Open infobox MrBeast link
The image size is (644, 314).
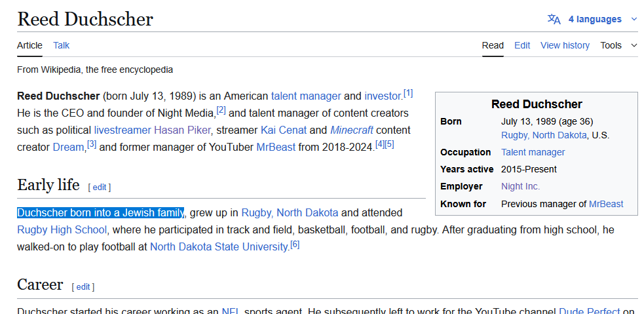point(606,204)
